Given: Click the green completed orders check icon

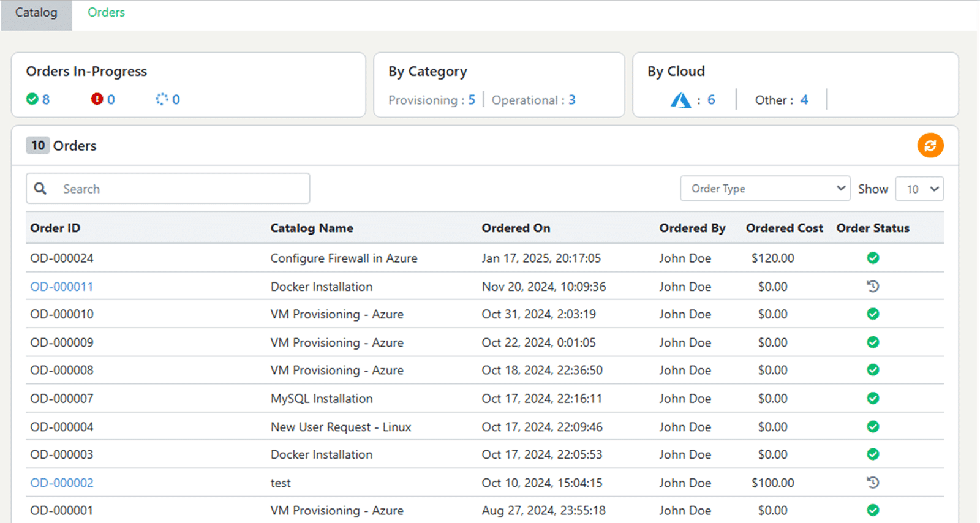Looking at the screenshot, I should pos(32,99).
